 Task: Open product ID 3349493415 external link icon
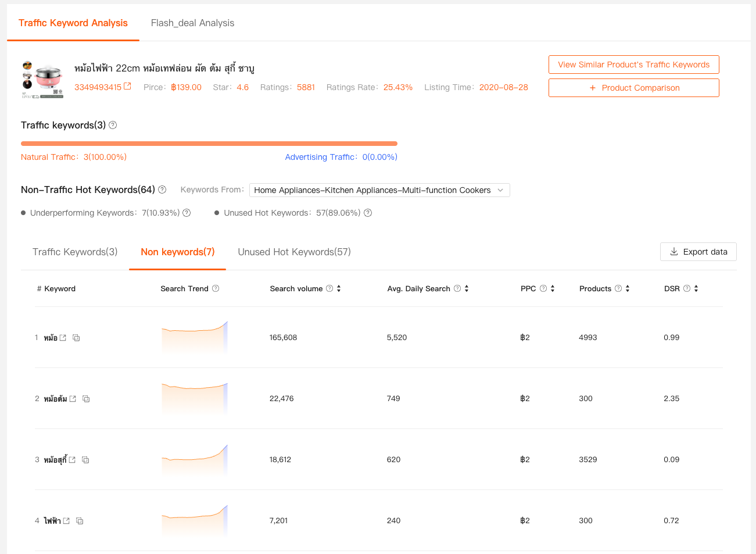coord(127,87)
